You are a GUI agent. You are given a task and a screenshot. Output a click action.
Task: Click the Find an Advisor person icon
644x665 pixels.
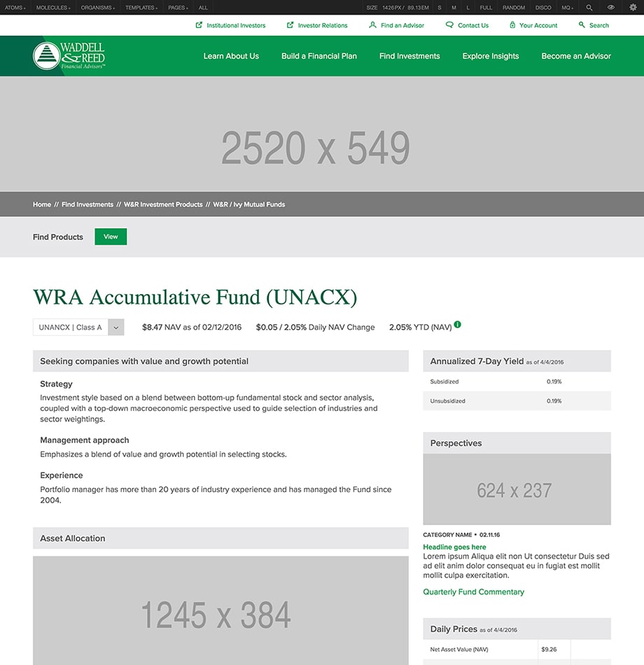pyautogui.click(x=372, y=25)
